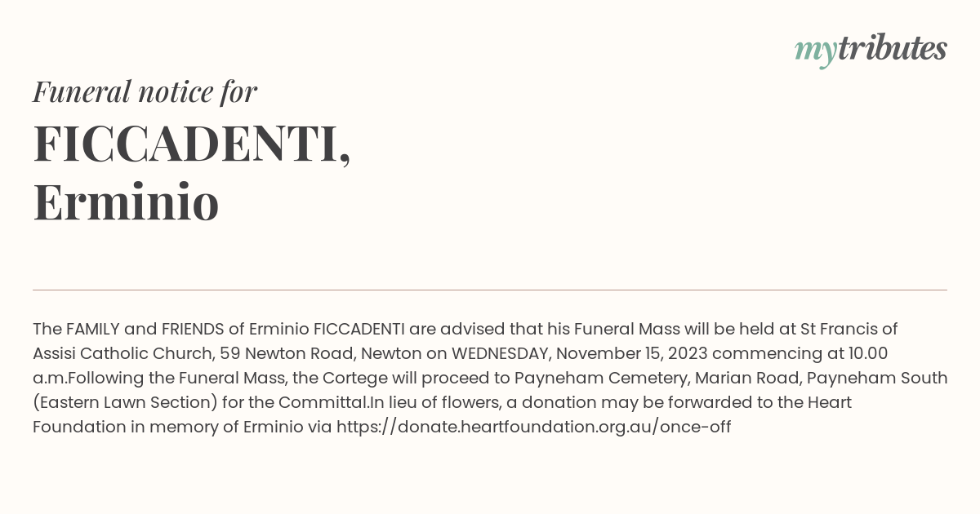
Task: Click "The FAMILY and FRIENDS" opening words
Action: point(128,329)
